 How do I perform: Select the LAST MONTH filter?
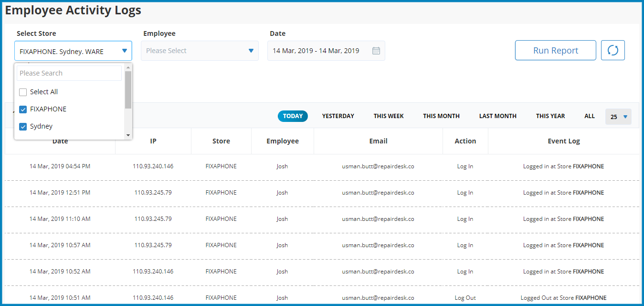point(498,116)
